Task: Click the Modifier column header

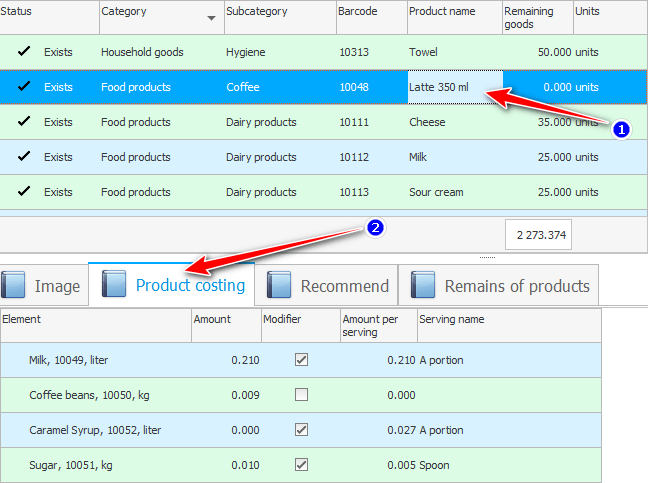Action: coord(301,326)
